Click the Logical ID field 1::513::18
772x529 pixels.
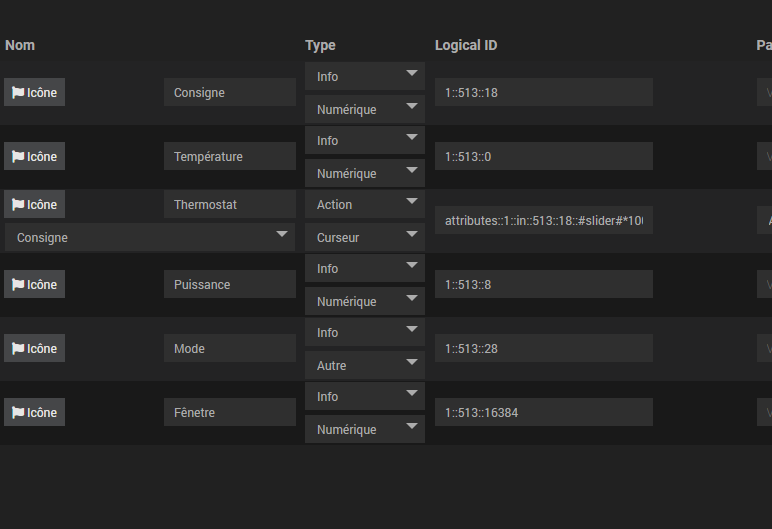[543, 93]
